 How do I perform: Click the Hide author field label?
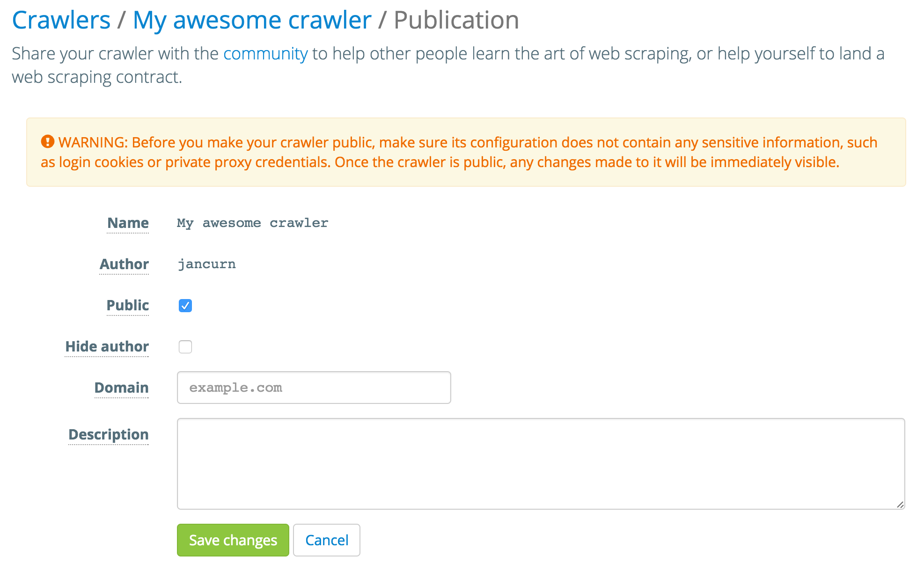pyautogui.click(x=106, y=347)
